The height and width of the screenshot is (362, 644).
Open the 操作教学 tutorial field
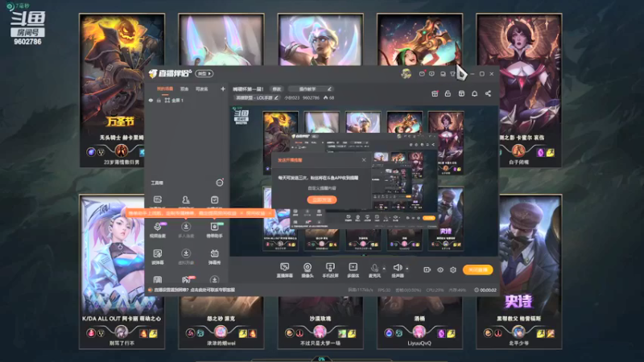coord(310,89)
